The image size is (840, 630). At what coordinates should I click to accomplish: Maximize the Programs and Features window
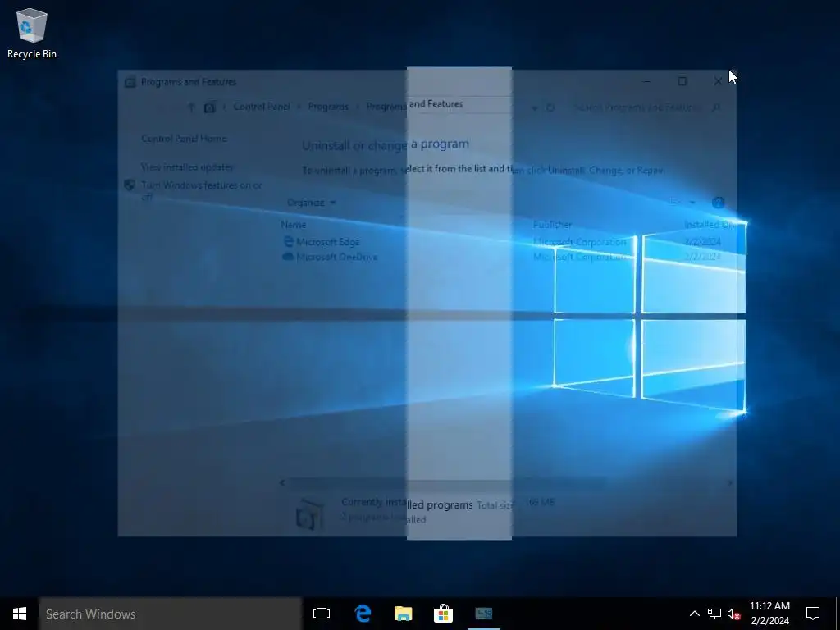682,81
